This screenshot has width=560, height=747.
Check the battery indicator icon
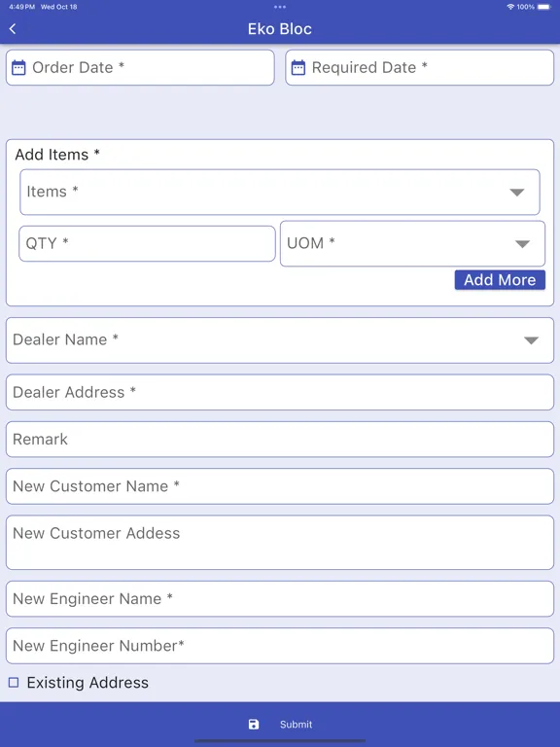coord(543,7)
